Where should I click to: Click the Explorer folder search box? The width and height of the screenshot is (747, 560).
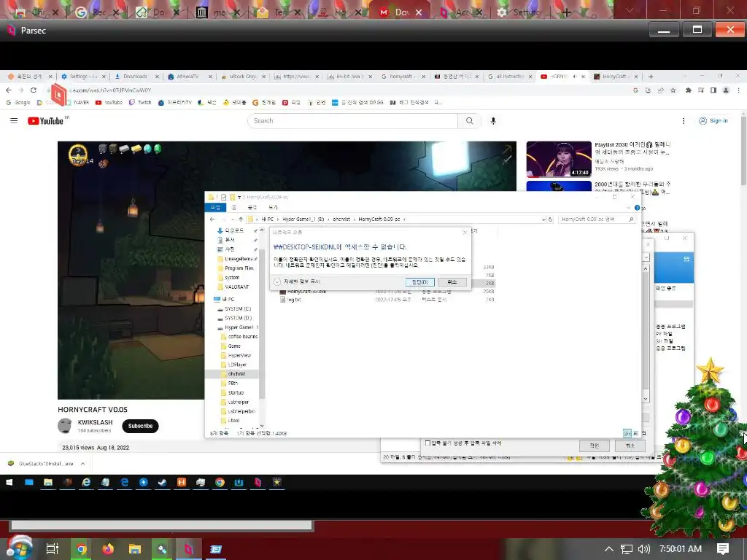(x=597, y=219)
